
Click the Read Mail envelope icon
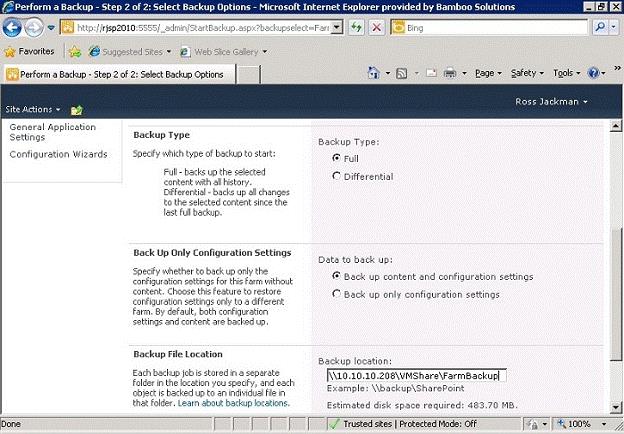point(431,73)
